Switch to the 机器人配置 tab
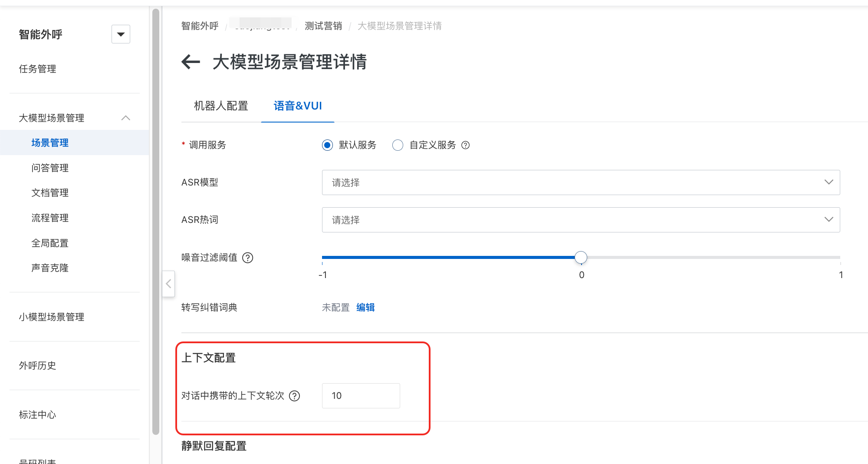868x464 pixels. [221, 106]
